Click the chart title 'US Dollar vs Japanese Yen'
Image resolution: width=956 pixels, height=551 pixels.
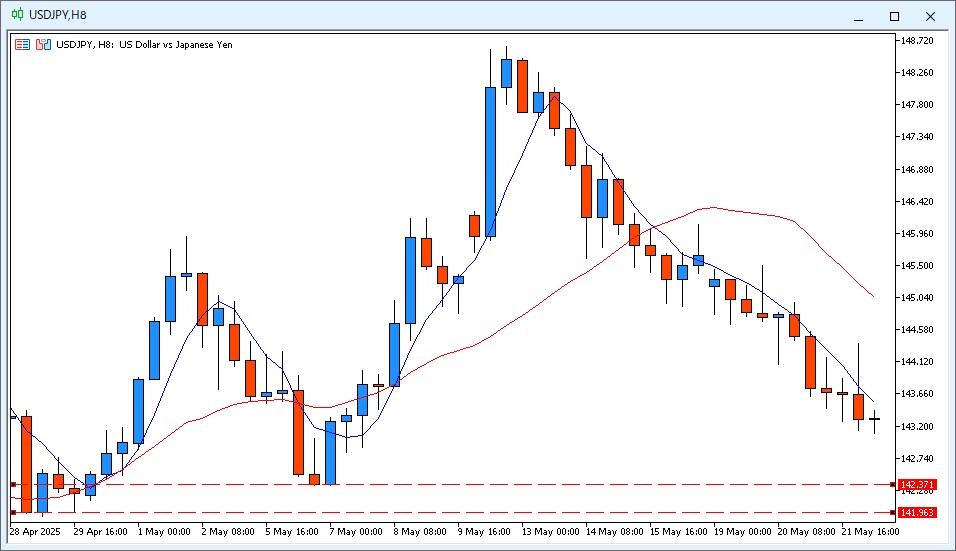point(176,44)
